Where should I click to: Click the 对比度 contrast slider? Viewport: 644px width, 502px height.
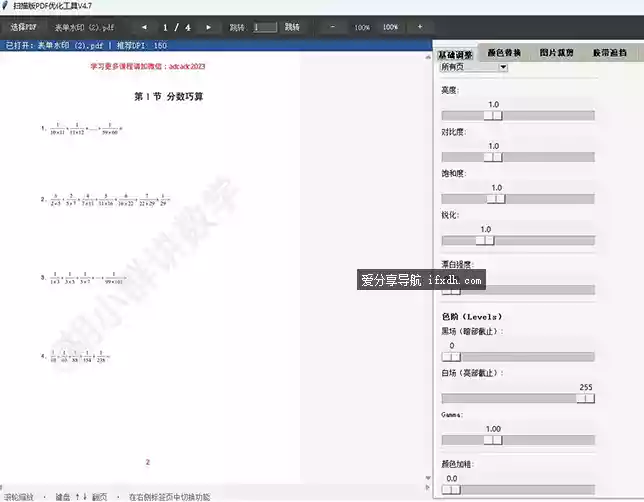pos(518,157)
